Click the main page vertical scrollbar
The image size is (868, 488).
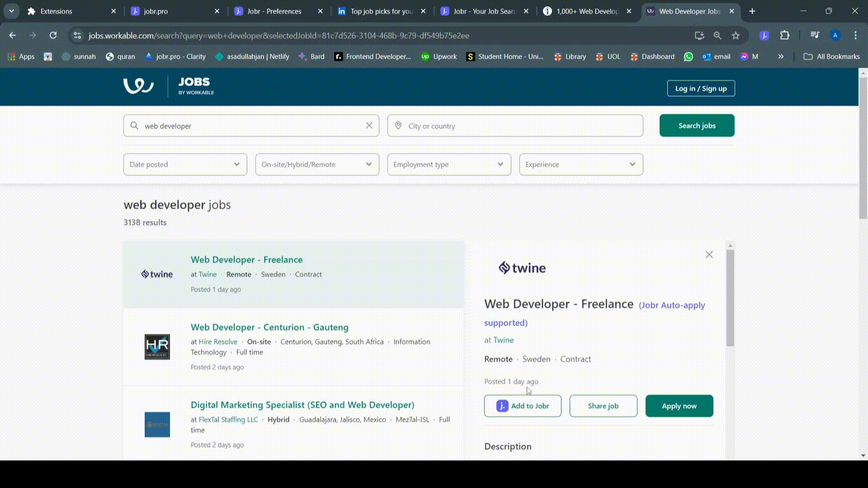(863, 148)
